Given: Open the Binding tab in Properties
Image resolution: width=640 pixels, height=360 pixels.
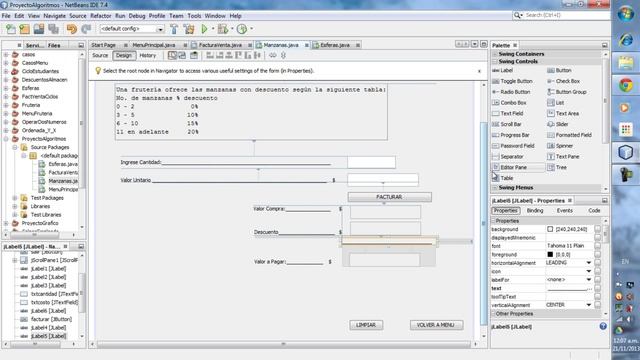Looking at the screenshot, I should click(535, 211).
